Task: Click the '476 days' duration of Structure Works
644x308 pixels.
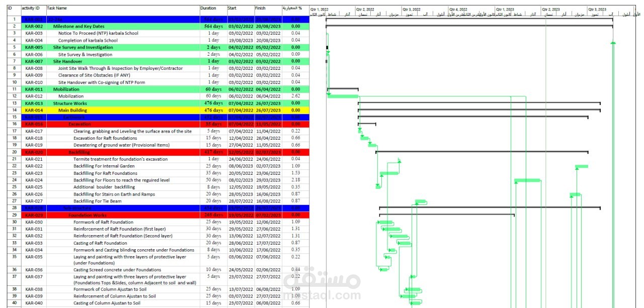Action: [x=213, y=103]
